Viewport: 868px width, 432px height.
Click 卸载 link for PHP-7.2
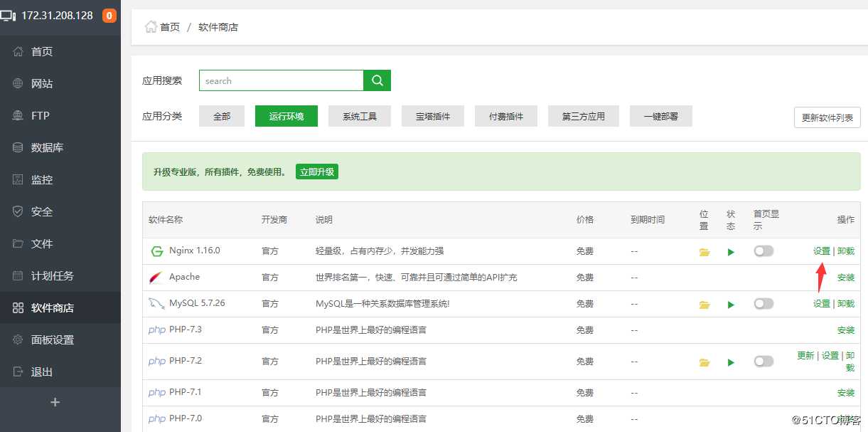[850, 362]
